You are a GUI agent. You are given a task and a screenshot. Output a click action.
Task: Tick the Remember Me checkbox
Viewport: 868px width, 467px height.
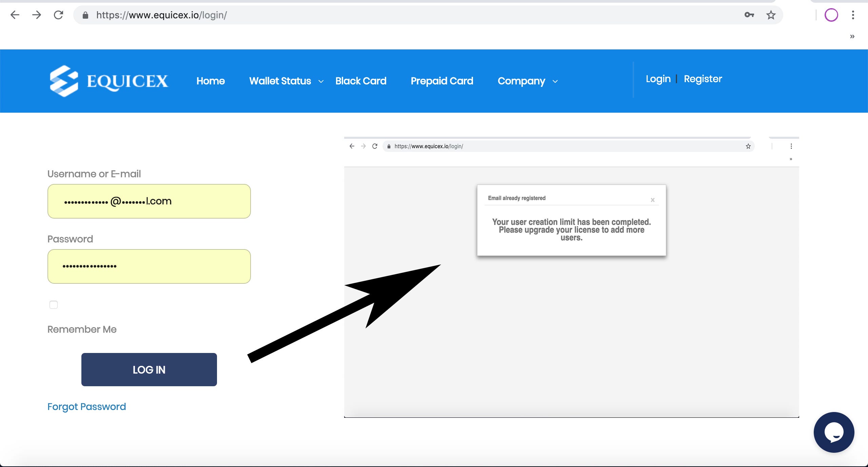(x=54, y=305)
